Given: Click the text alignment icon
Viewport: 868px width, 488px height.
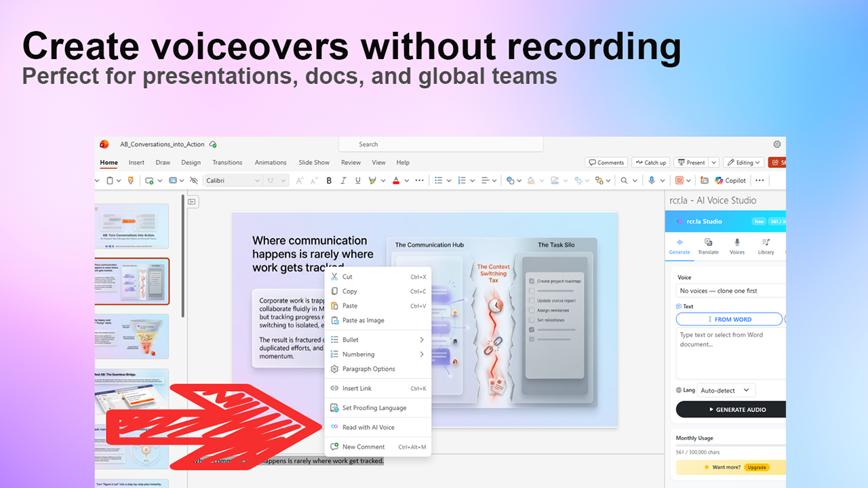Looking at the screenshot, I should click(x=485, y=180).
